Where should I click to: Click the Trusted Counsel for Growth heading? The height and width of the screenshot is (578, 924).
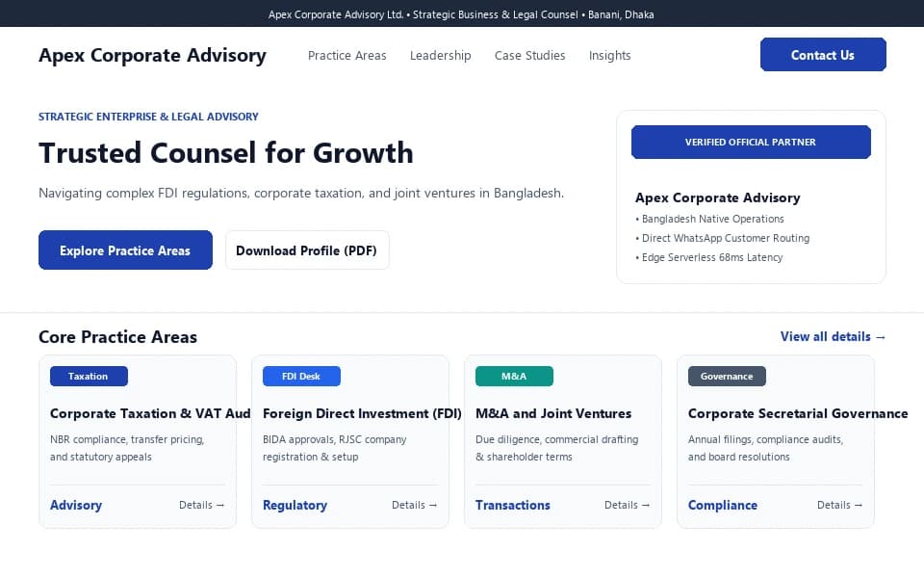tap(225, 153)
